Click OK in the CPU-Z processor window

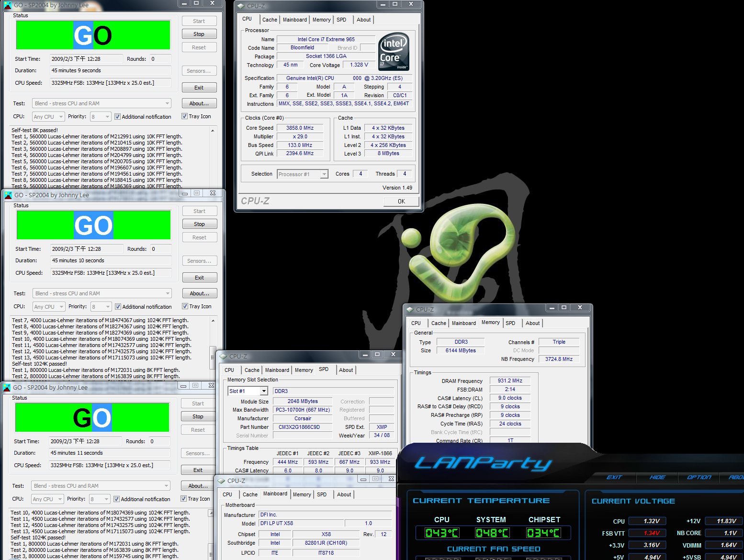(x=401, y=202)
